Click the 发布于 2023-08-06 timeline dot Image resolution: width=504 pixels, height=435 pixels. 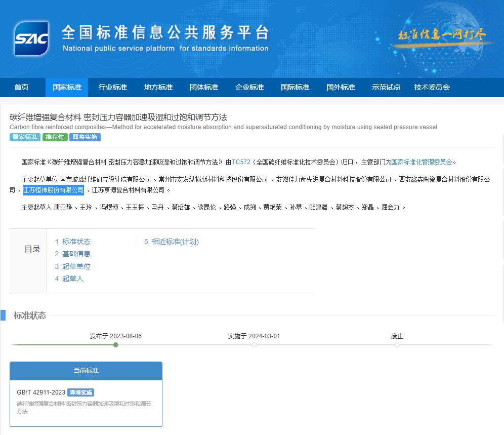[116, 345]
